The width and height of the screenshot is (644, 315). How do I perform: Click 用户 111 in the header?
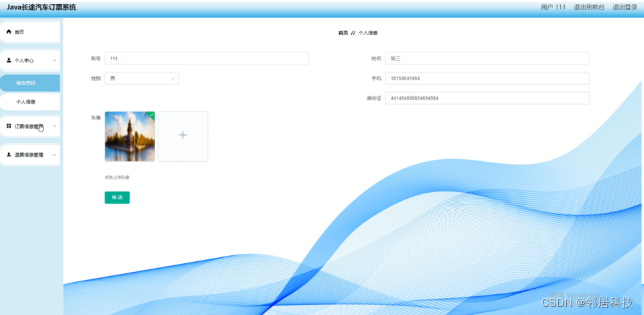553,7
